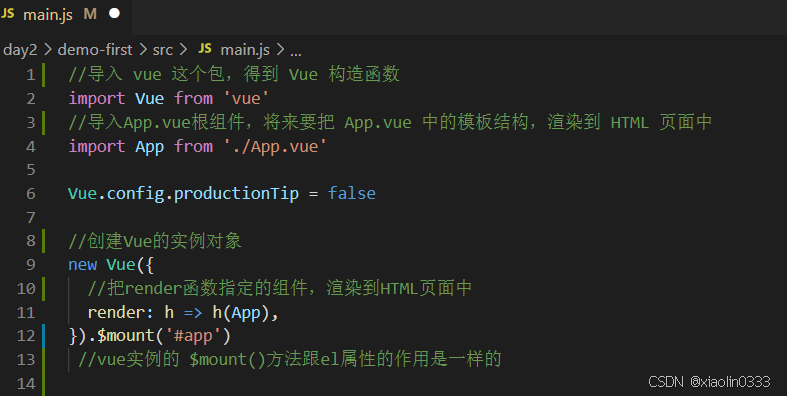The height and width of the screenshot is (396, 787).
Task: Expand the breadcrumb ellipsis symbol list
Action: [296, 51]
